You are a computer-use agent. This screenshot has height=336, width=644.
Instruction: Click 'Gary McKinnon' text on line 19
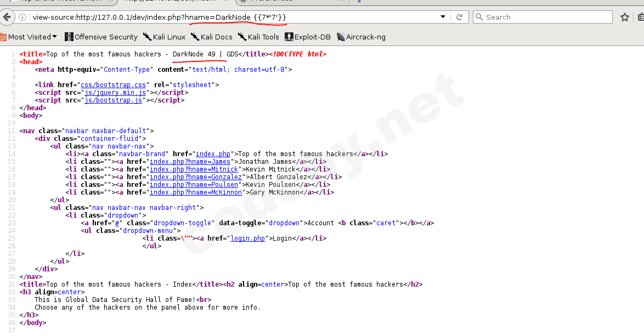point(275,192)
